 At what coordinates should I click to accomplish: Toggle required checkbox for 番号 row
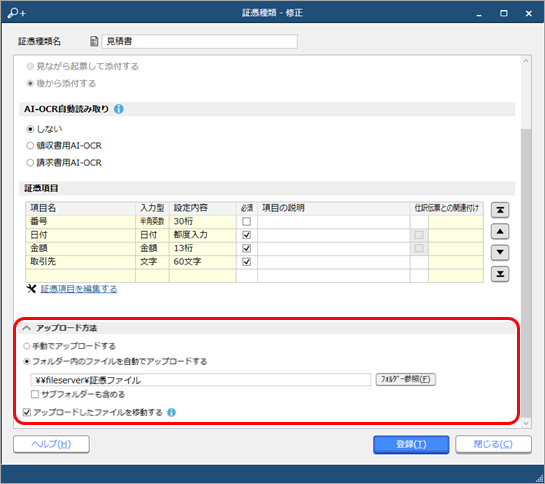coord(246,221)
